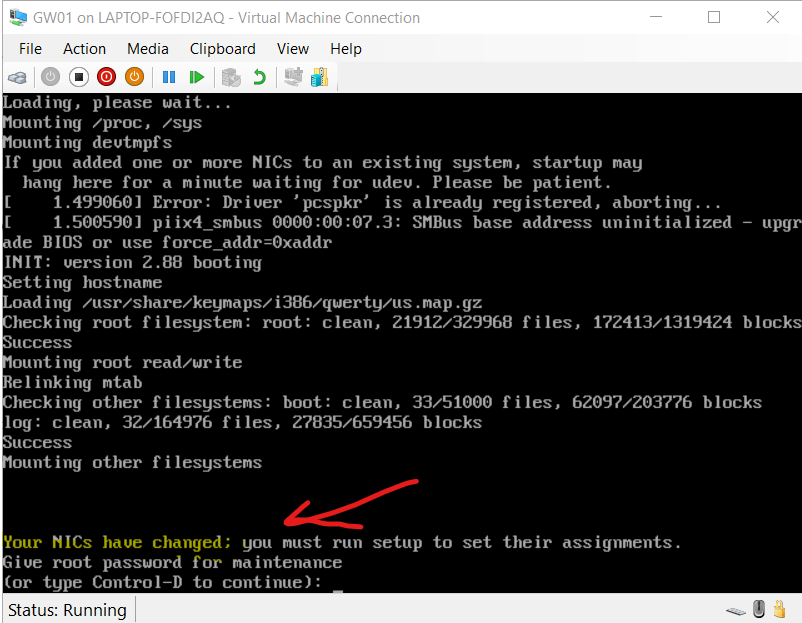
Task: Click the greyed Start VM button
Action: (x=50, y=77)
